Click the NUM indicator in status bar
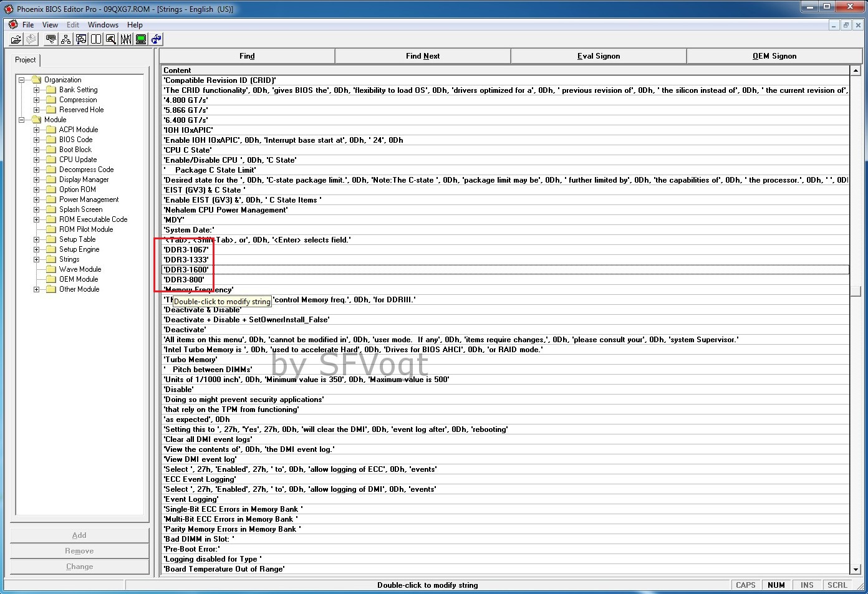The height and width of the screenshot is (594, 868). tap(776, 585)
